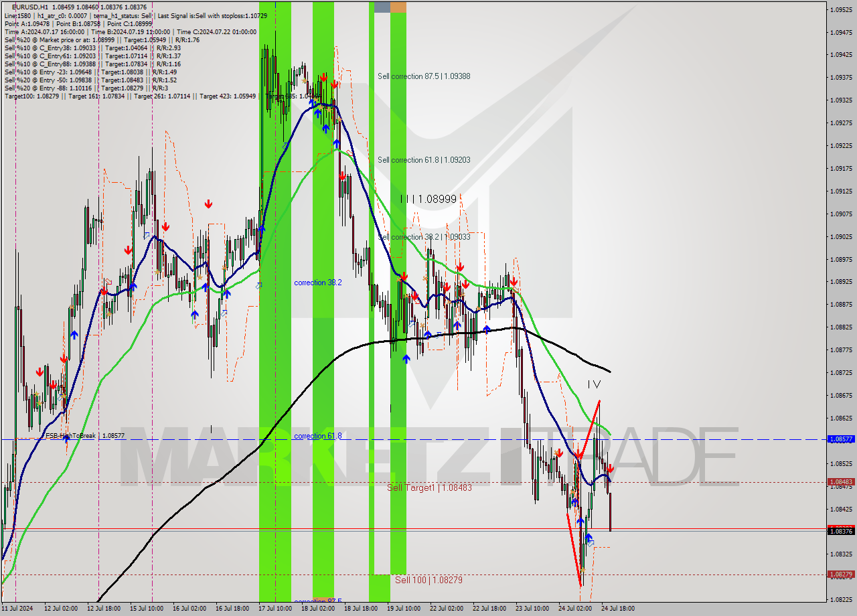This screenshot has height=616, width=857.
Task: Click the '17 Jul 10:00' time label
Action: [x=275, y=609]
